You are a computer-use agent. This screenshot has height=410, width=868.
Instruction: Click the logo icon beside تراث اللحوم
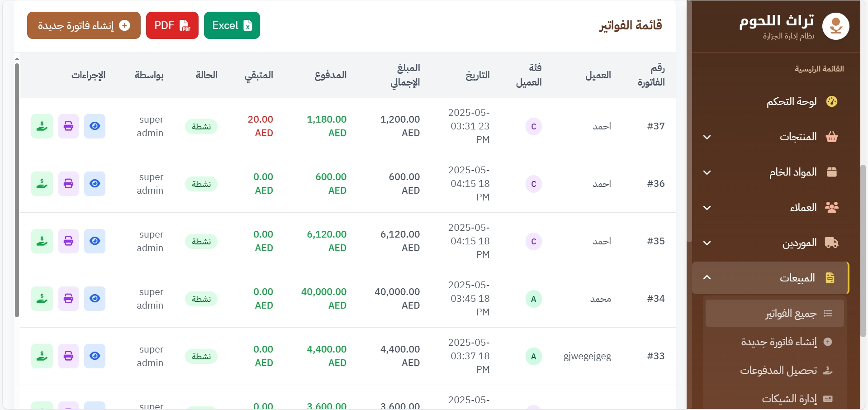(835, 26)
